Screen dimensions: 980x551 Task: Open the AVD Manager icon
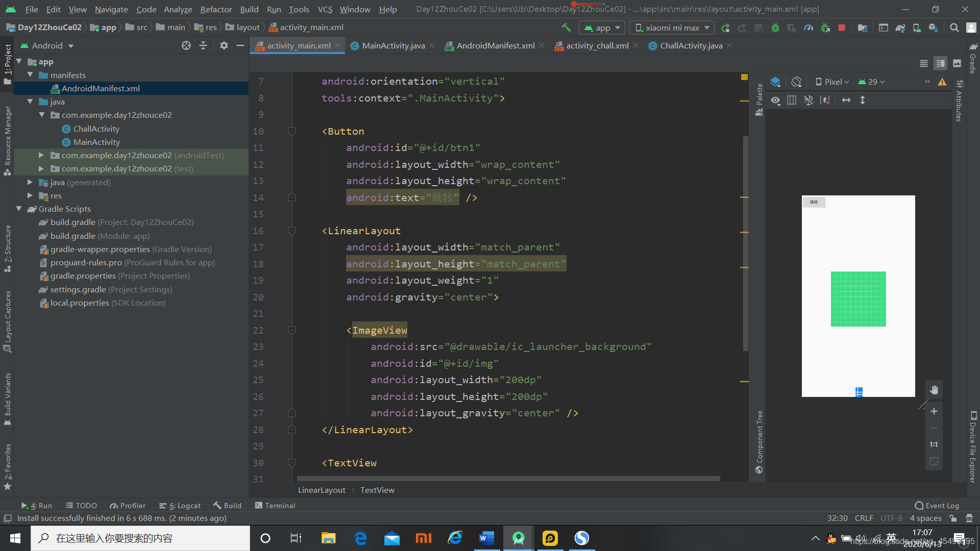917,28
